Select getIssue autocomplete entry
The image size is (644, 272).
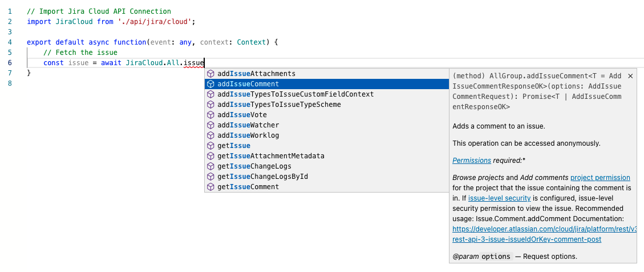tap(326, 146)
